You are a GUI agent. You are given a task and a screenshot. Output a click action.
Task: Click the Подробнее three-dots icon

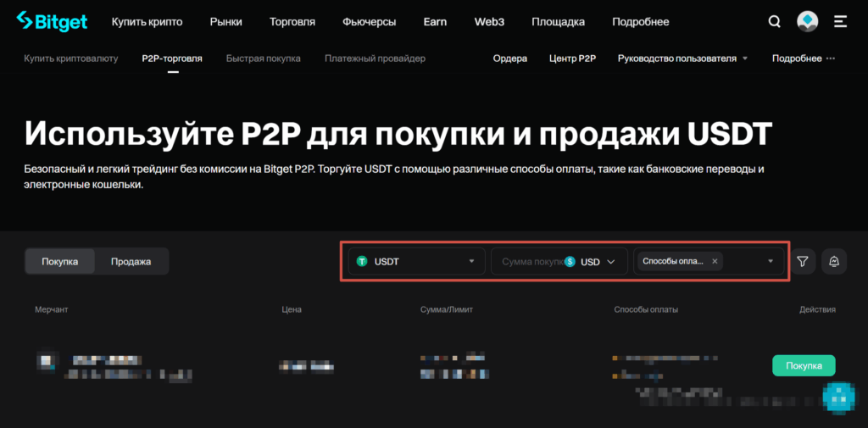point(831,58)
